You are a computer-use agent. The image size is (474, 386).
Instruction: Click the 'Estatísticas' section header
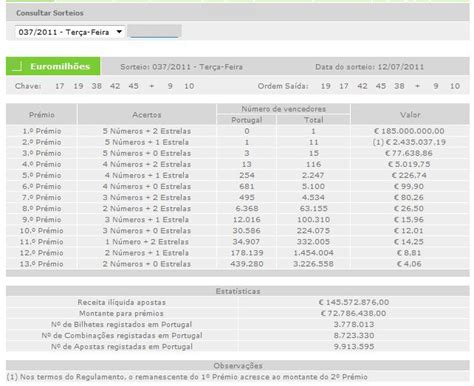[238, 291]
